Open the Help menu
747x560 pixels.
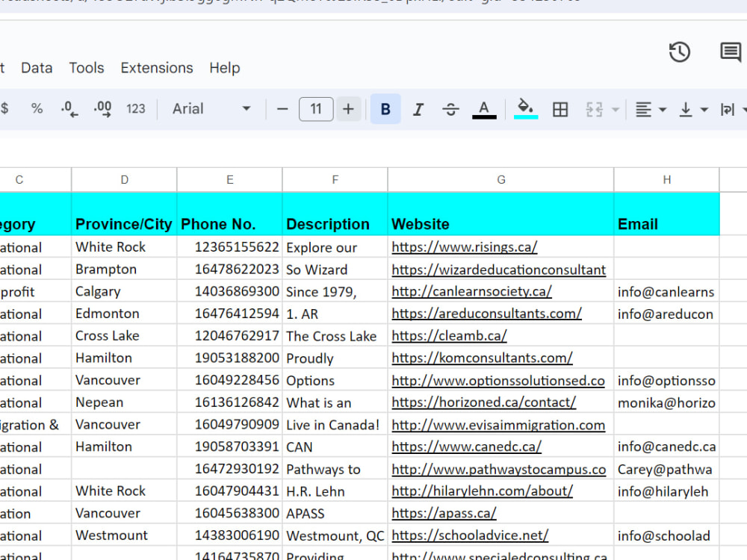click(x=224, y=68)
